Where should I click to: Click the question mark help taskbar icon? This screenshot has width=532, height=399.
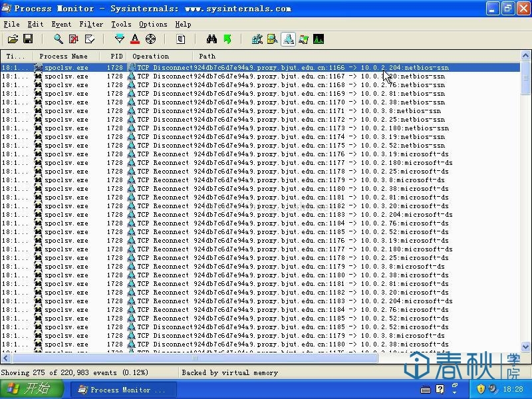[x=440, y=389]
